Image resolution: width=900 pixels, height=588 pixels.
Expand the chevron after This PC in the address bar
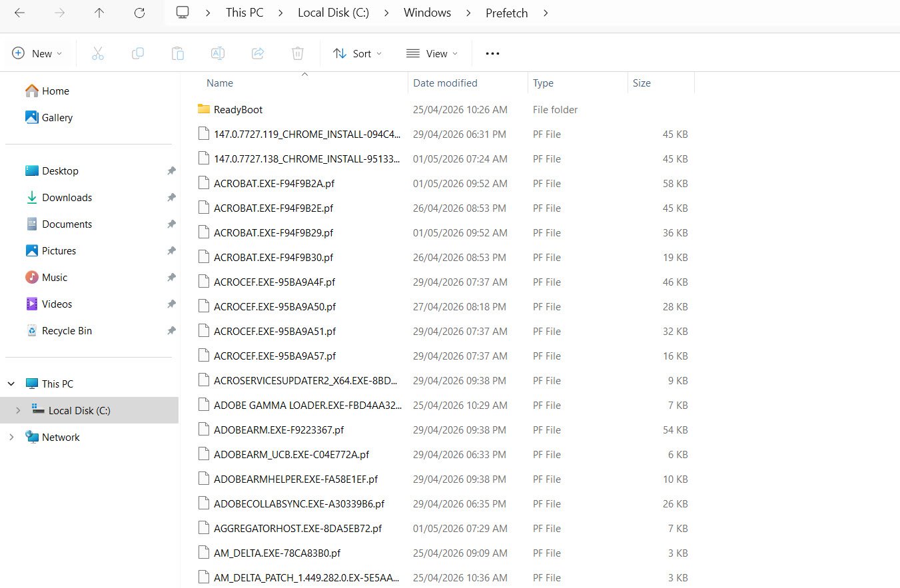[280, 13]
